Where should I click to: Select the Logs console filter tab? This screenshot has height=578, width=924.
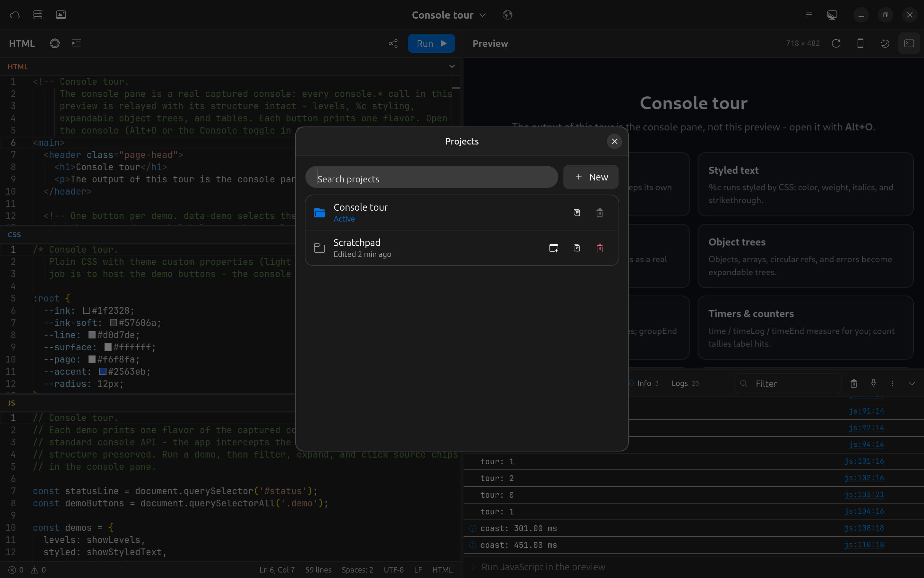(x=685, y=383)
